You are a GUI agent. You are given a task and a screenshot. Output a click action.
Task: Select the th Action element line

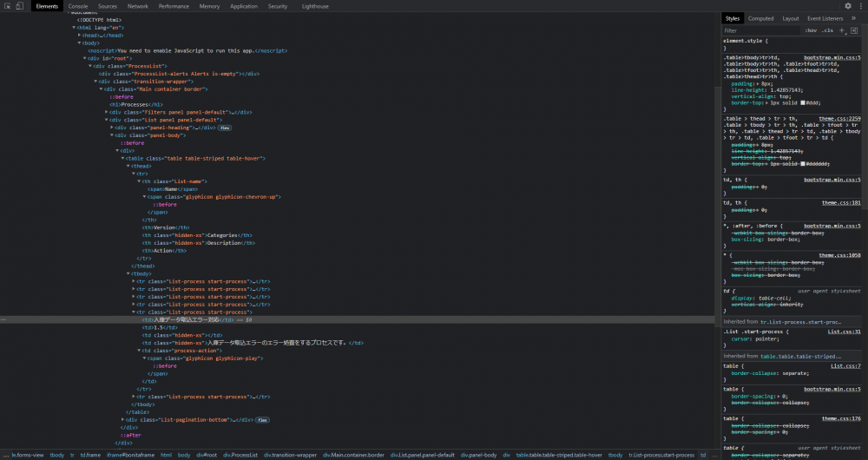pos(163,251)
